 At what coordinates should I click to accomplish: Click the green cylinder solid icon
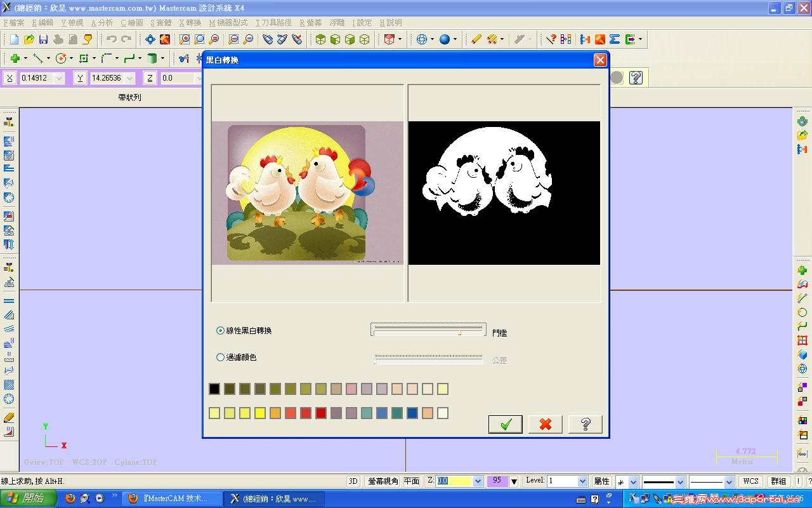click(152, 58)
